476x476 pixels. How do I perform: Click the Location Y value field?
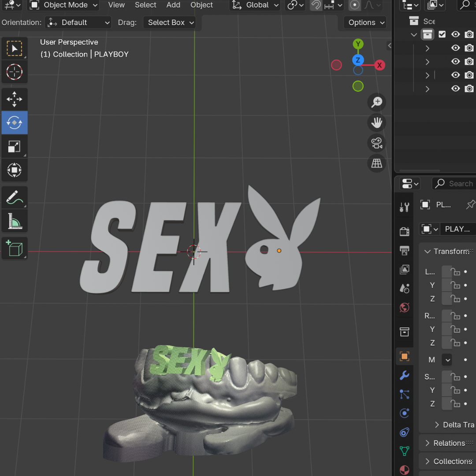(447, 285)
